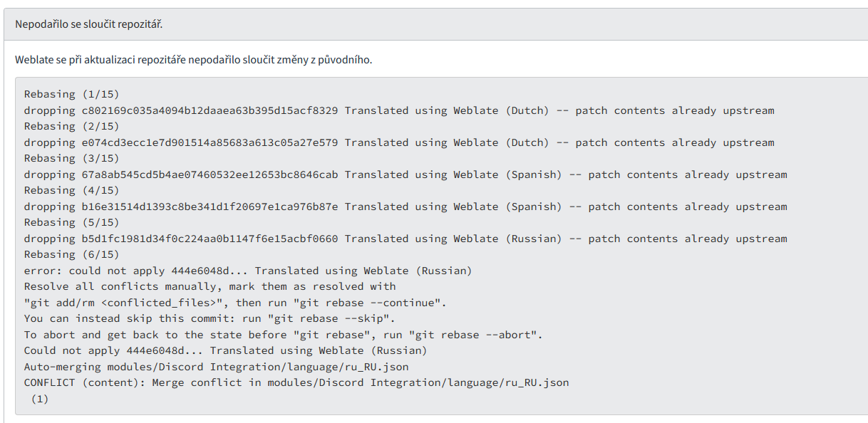868x423 pixels.
Task: Select the "Rebasing (5/15)" log line
Action: tap(71, 222)
